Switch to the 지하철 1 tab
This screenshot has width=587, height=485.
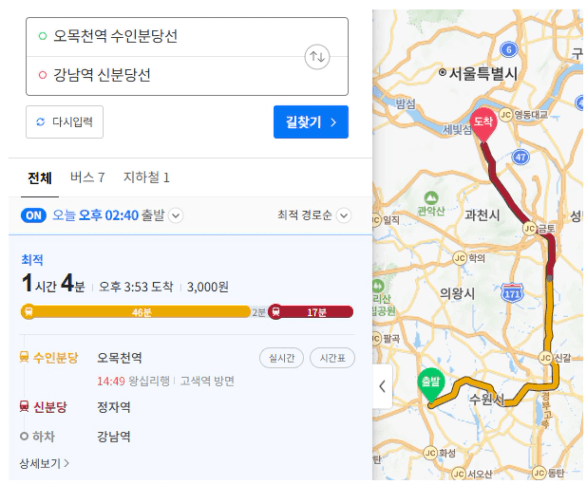tap(146, 177)
